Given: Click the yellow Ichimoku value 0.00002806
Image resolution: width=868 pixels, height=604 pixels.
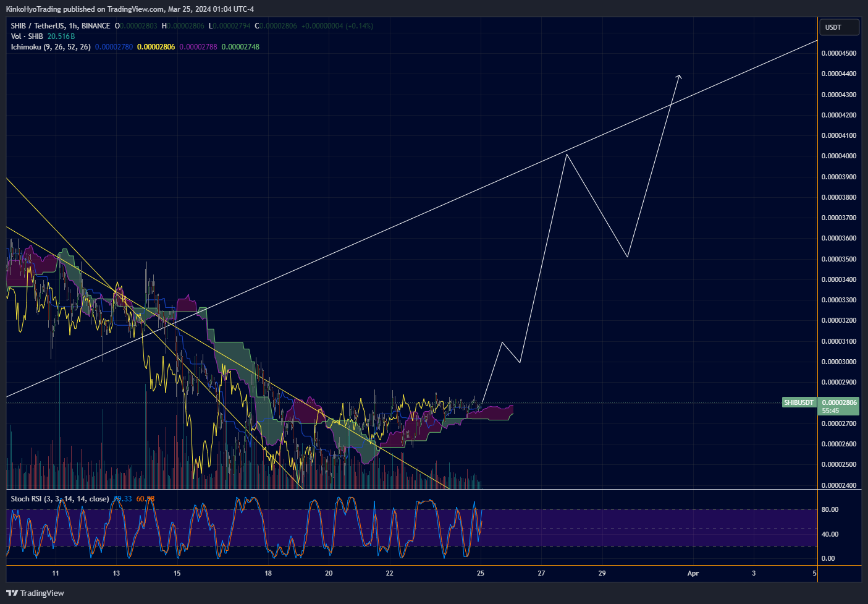Looking at the screenshot, I should (156, 47).
